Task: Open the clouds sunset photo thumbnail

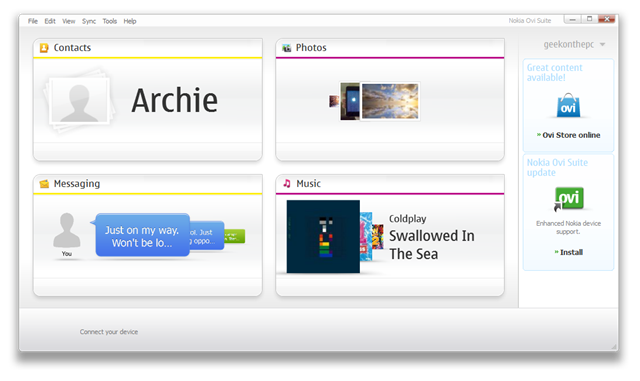Action: click(390, 101)
